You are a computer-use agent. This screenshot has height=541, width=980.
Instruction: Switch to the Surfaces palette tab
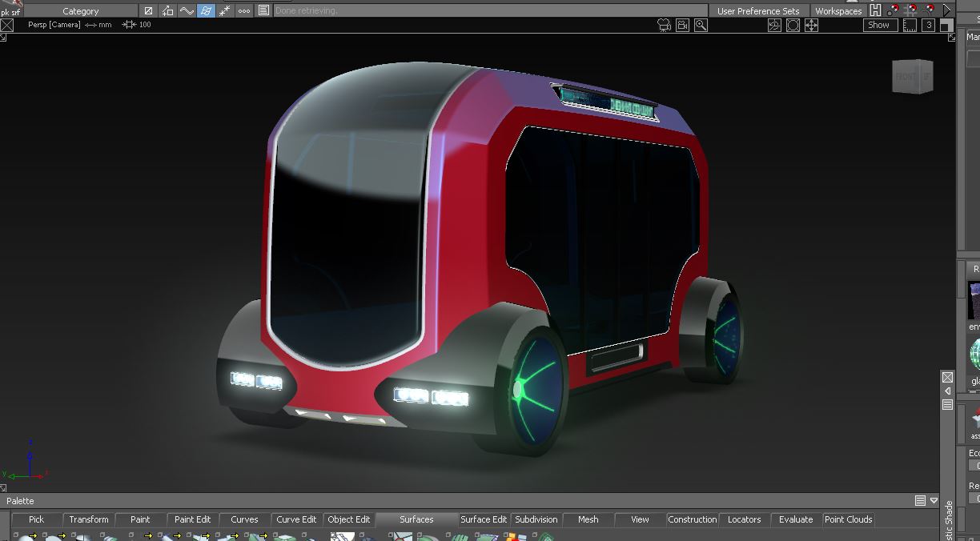coord(416,519)
